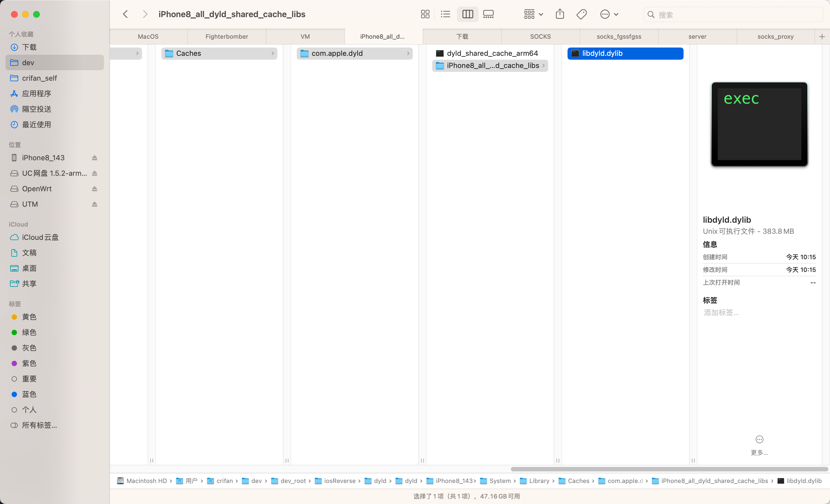The height and width of the screenshot is (504, 830).
Task: Switch to the SOCKS tab
Action: tap(540, 36)
